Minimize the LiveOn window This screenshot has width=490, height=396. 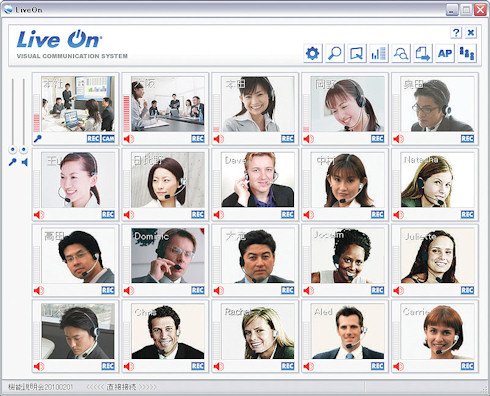[x=452, y=9]
